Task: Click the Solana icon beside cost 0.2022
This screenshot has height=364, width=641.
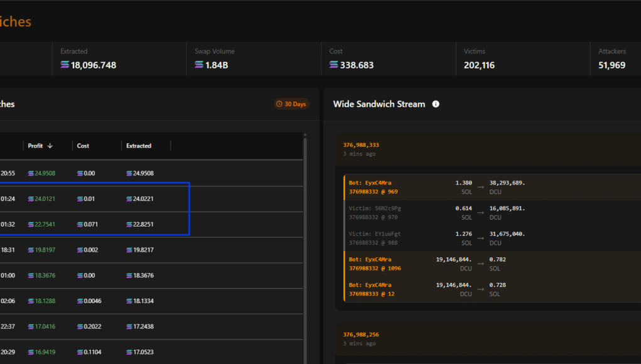Action: [x=80, y=326]
